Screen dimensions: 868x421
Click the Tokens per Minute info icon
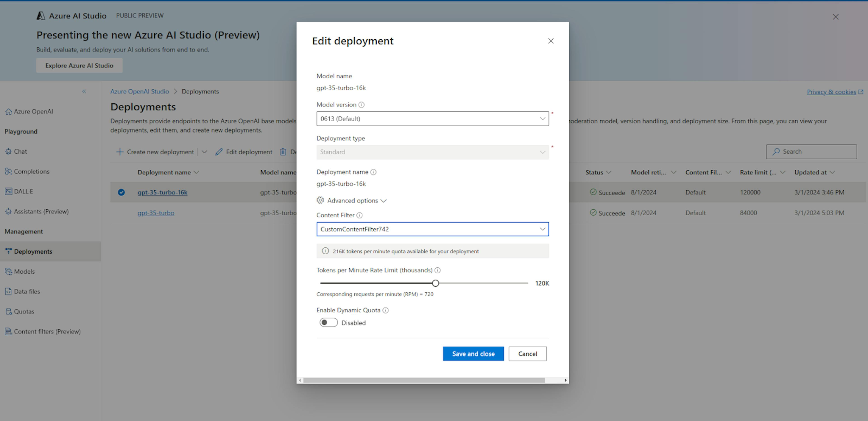437,270
